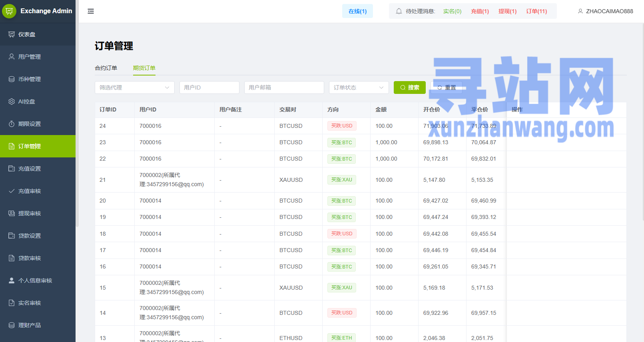Open 币种管理 in the sidebar

pyautogui.click(x=38, y=79)
